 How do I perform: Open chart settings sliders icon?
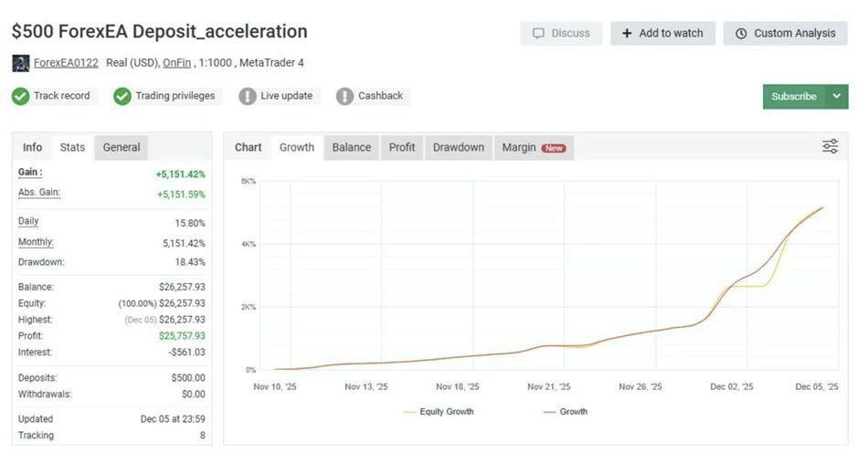pyautogui.click(x=830, y=146)
